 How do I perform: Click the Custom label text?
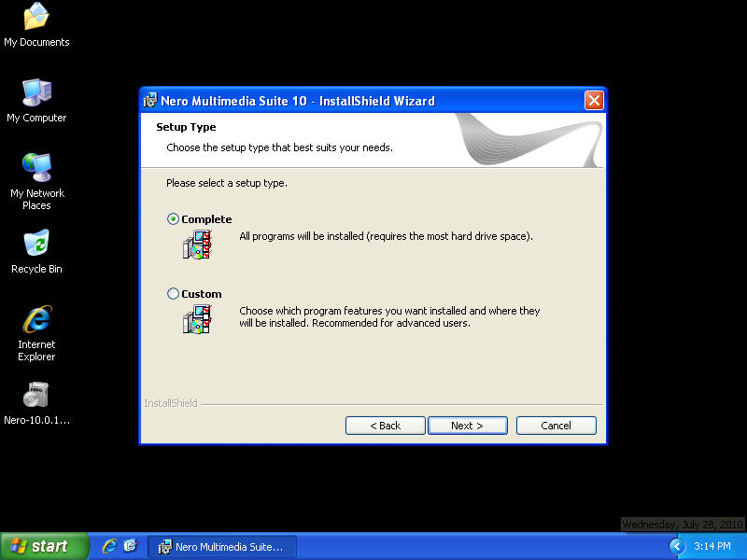point(201,294)
